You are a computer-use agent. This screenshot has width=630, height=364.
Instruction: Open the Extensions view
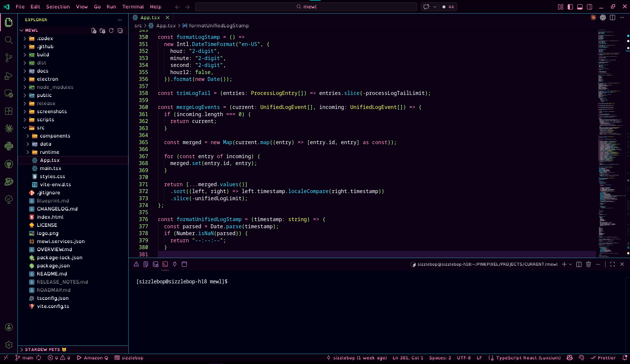[x=9, y=111]
